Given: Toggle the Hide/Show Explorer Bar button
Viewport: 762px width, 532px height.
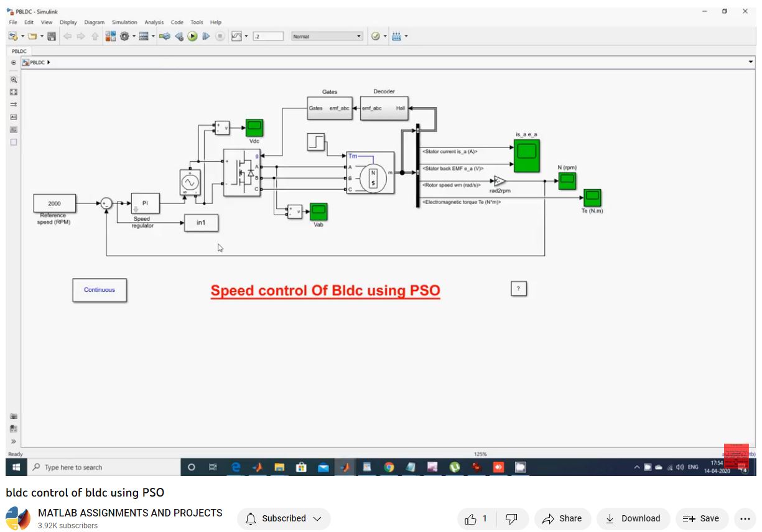Looking at the screenshot, I should 14,63.
